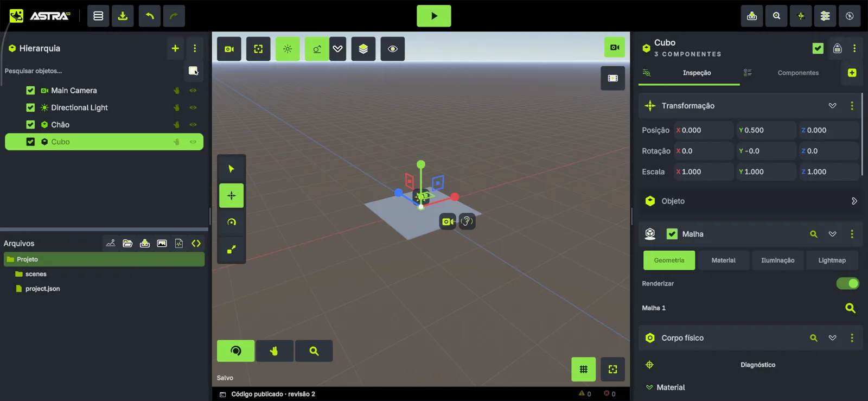Screen dimensions: 868x401
Task: Select the move tool in viewport toolbar
Action: [x=232, y=195]
